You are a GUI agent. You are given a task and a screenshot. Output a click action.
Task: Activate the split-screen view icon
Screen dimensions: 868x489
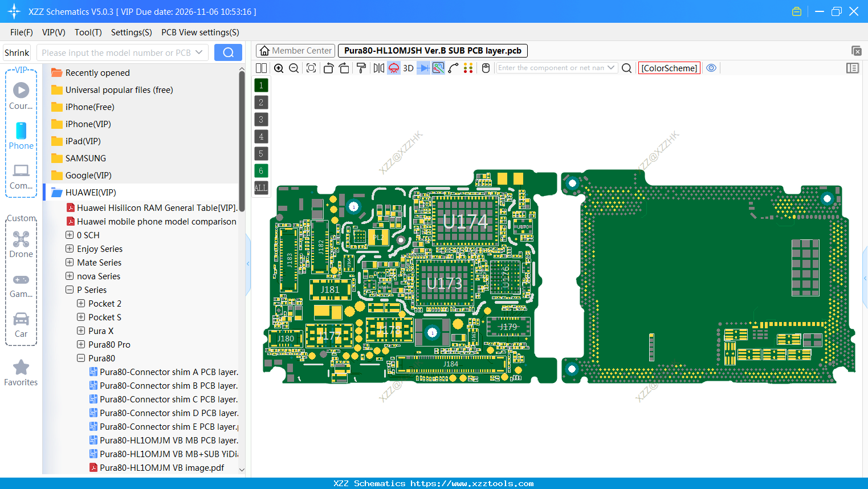[x=261, y=68]
